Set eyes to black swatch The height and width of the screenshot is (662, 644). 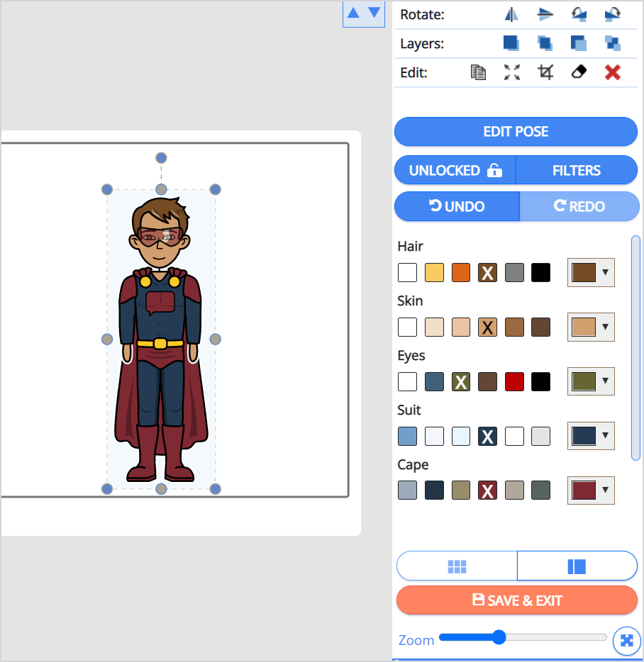pos(541,381)
